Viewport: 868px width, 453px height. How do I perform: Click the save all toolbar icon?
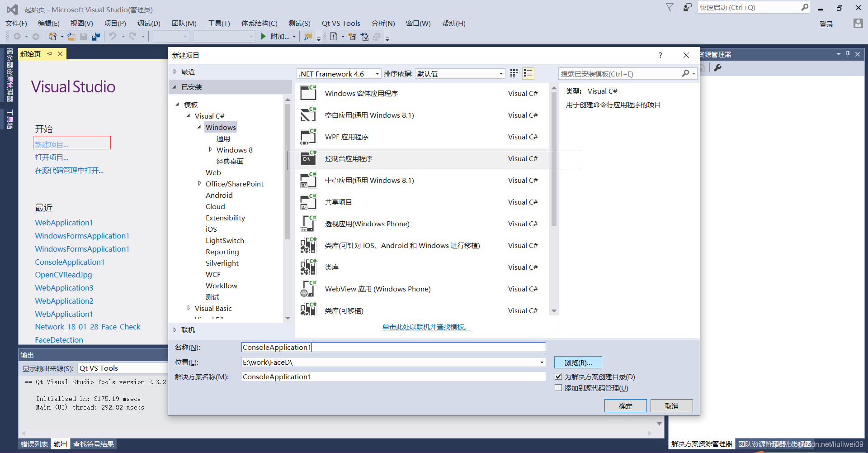point(95,36)
